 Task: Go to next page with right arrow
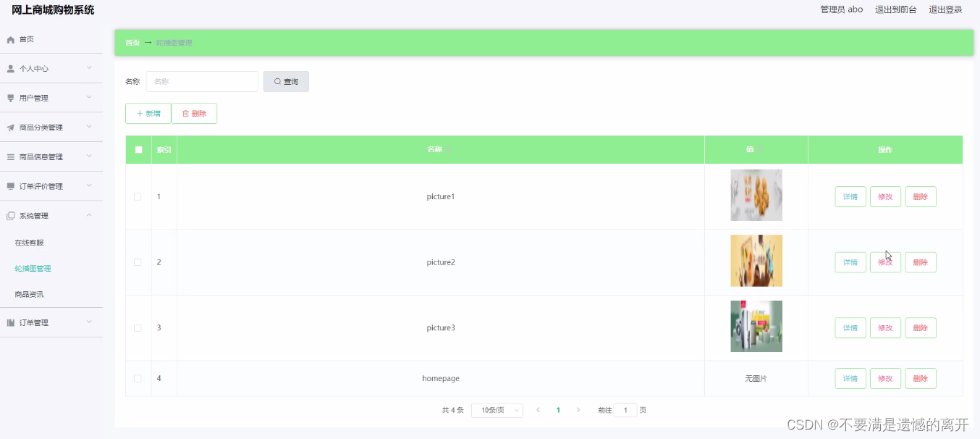(578, 410)
